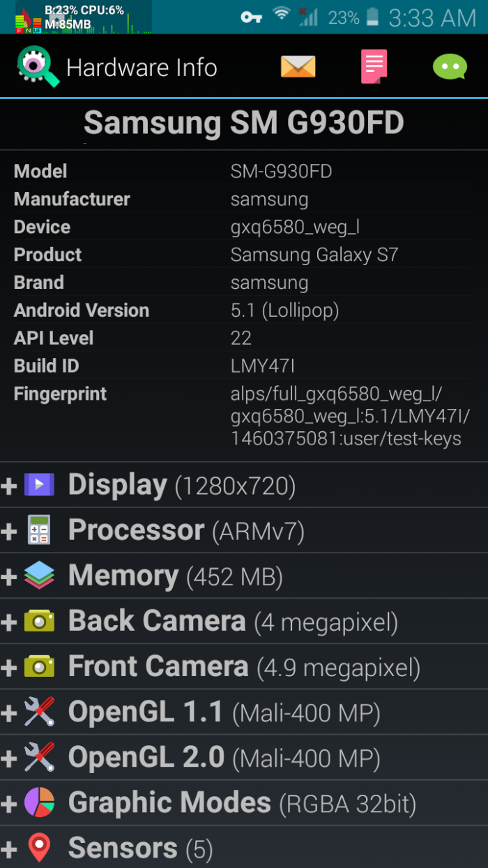Expand the Processor section plus sign
Image resolution: width=488 pixels, height=868 pixels.
(x=9, y=531)
